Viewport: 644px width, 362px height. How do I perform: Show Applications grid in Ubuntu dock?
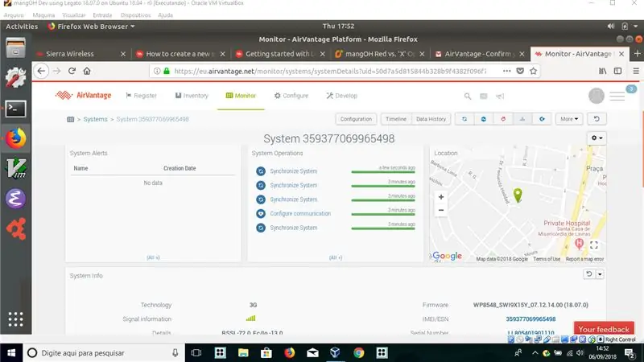[x=15, y=319]
